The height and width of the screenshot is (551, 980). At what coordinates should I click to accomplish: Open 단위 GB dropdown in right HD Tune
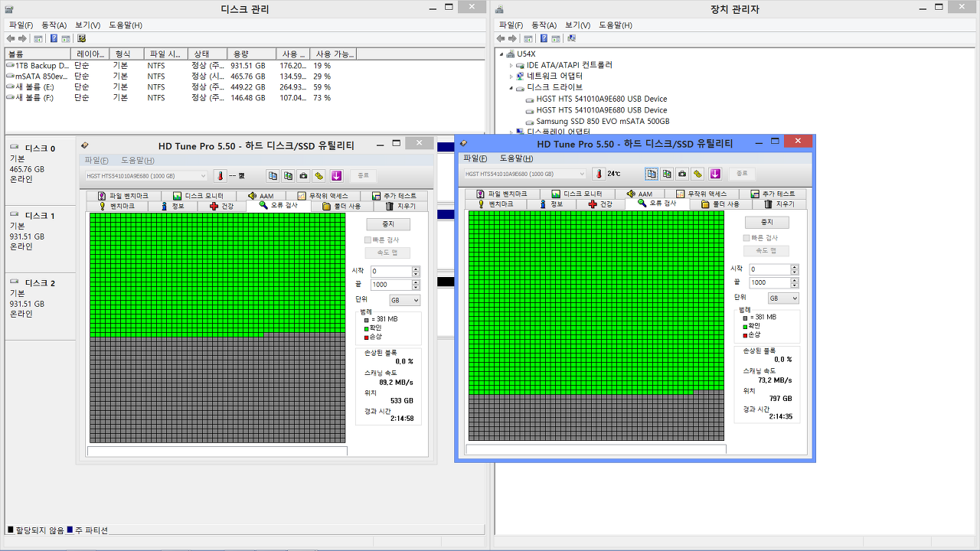[783, 298]
